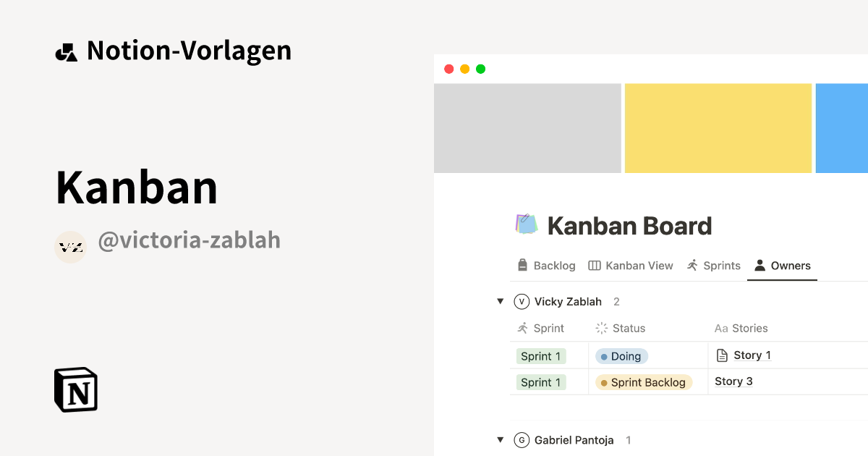Open the Story 3 page link
The image size is (868, 456).
[733, 381]
